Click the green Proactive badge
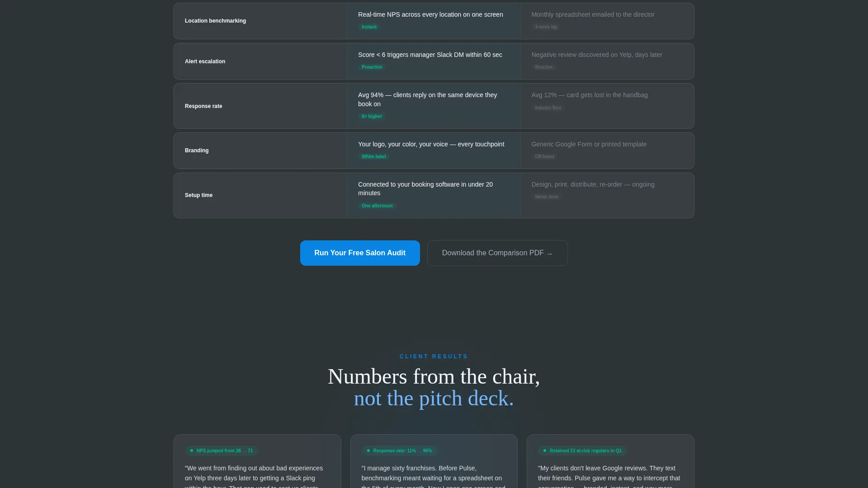868x488 pixels. point(372,67)
